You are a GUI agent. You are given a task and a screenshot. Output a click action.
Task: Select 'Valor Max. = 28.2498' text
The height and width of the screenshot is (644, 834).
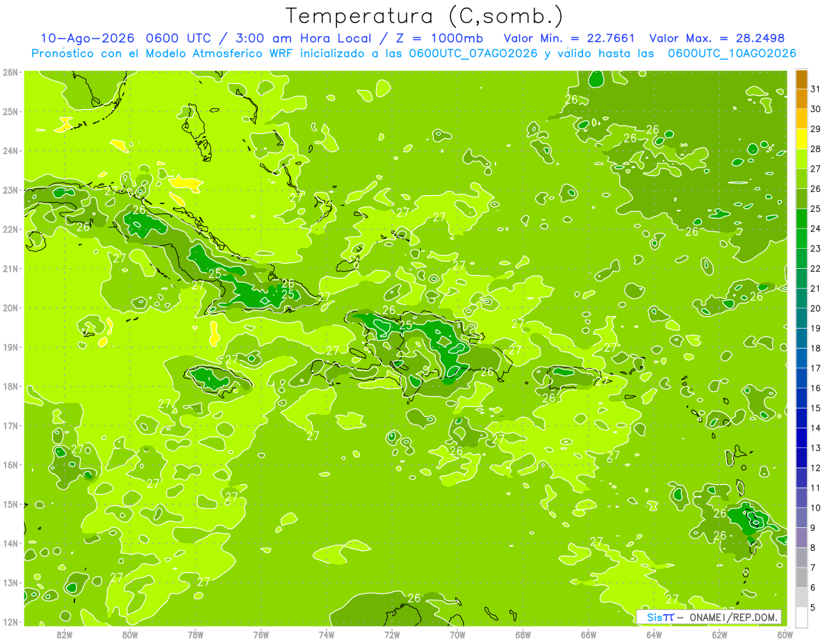717,38
